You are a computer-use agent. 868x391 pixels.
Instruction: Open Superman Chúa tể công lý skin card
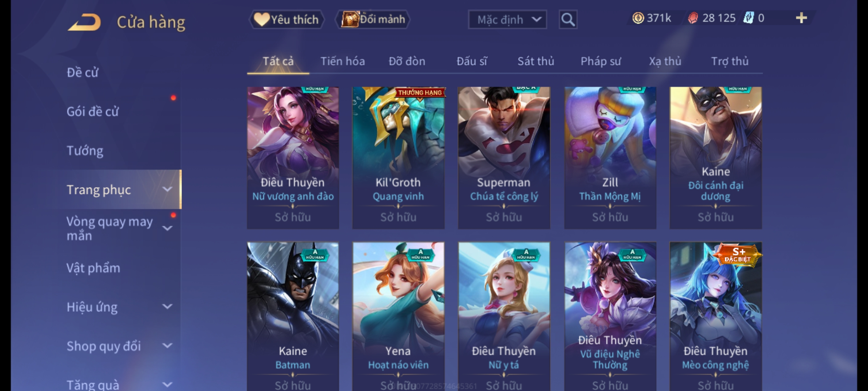click(504, 157)
